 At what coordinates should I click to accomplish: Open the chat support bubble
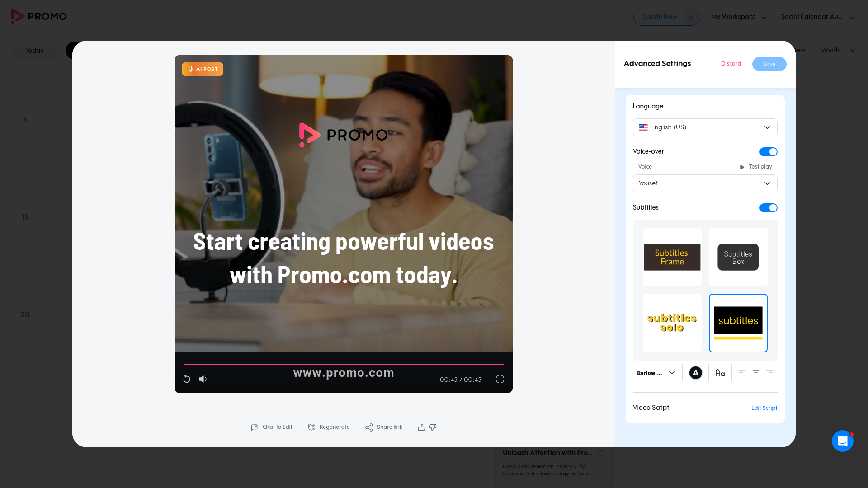[x=842, y=441]
